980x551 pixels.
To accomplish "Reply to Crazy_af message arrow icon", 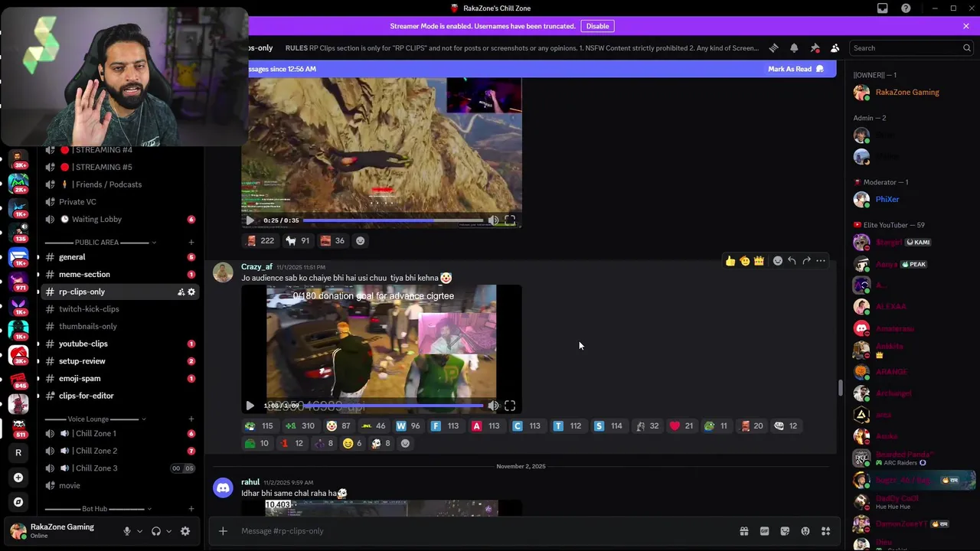I will click(x=792, y=261).
